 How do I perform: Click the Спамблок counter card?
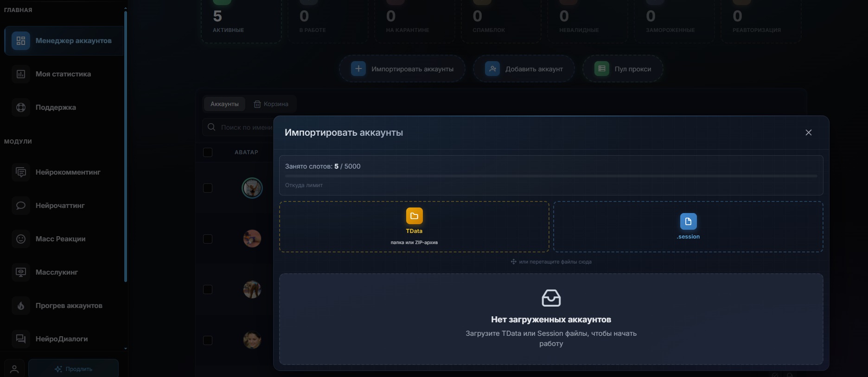[x=501, y=21]
